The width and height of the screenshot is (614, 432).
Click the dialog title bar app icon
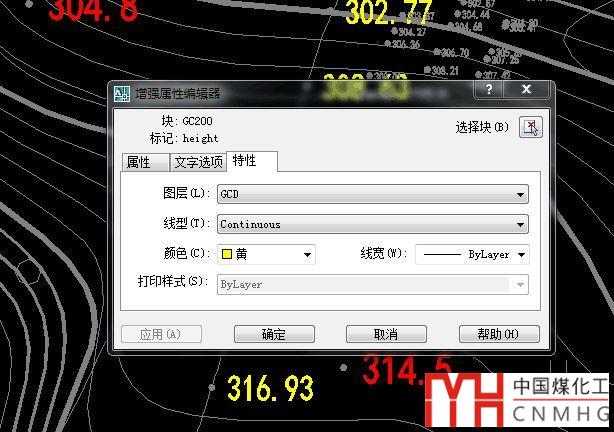pyautogui.click(x=122, y=94)
